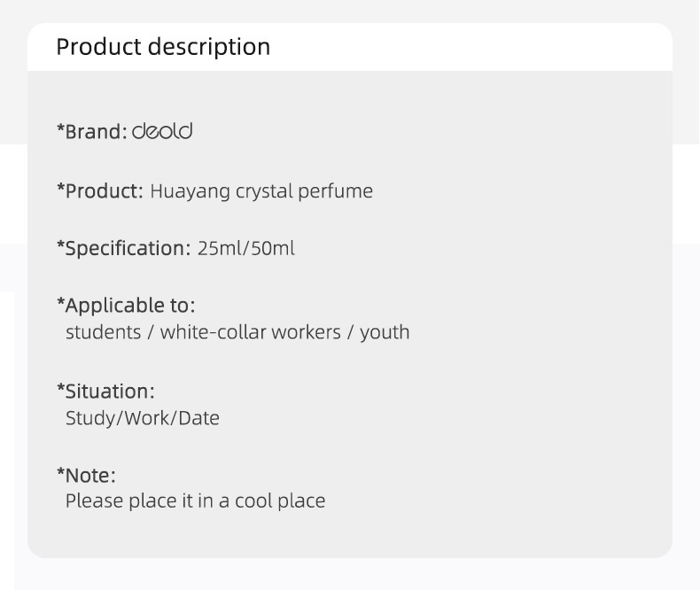The height and width of the screenshot is (590, 700).
Task: Select the *Note: label
Action: click(86, 475)
